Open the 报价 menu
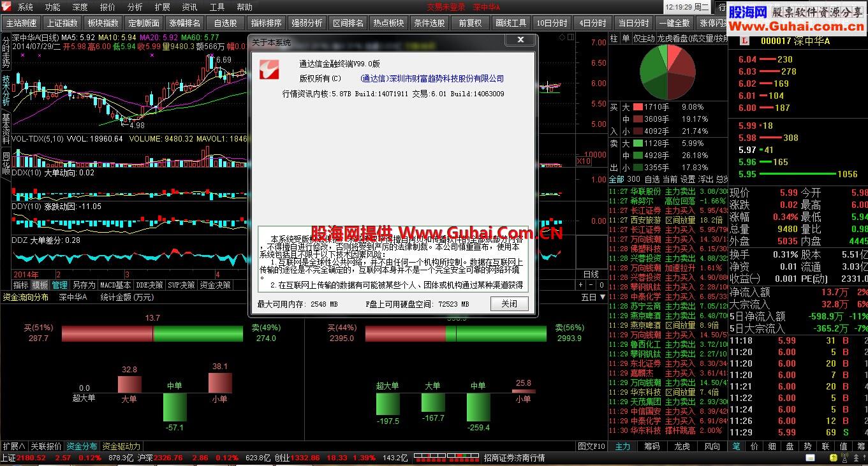Viewport: 868px width, 466px height. pos(108,7)
